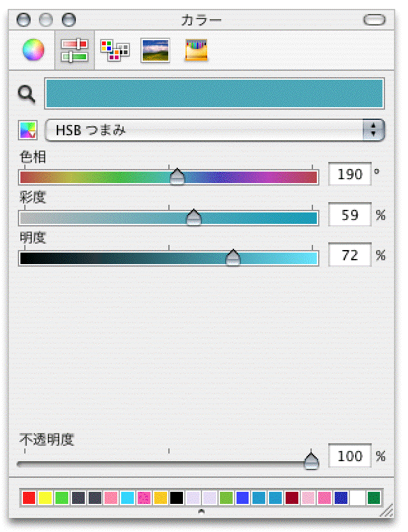Click the toolbar toggle pill button
This screenshot has height=532, width=408.
(x=374, y=20)
